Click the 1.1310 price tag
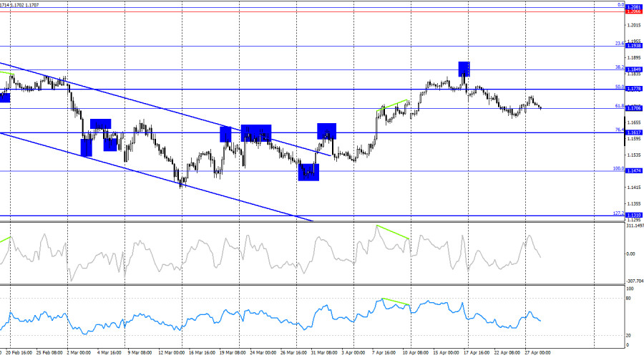 coord(633,215)
